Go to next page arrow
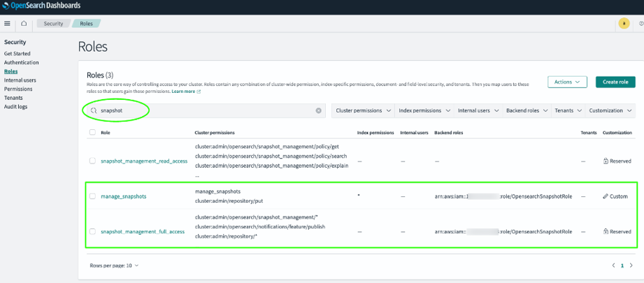644x283 pixels. (x=631, y=266)
